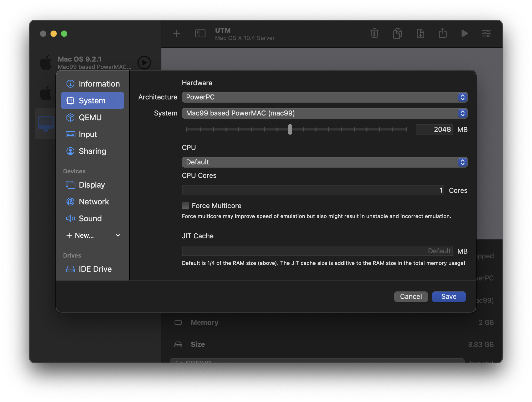This screenshot has height=402, width=532.
Task: Open the settings sliders icon in toolbar
Action: point(486,33)
